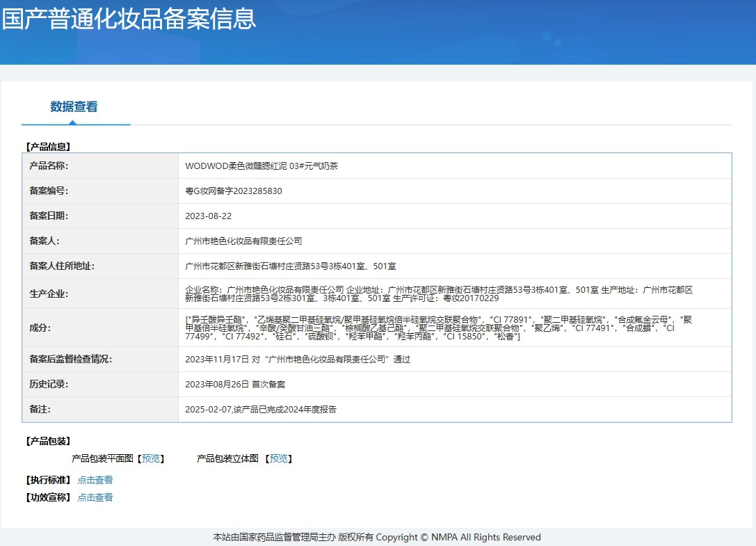This screenshot has height=546, width=756.
Task: Click the NMPA copyright footer text
Action: click(x=377, y=538)
